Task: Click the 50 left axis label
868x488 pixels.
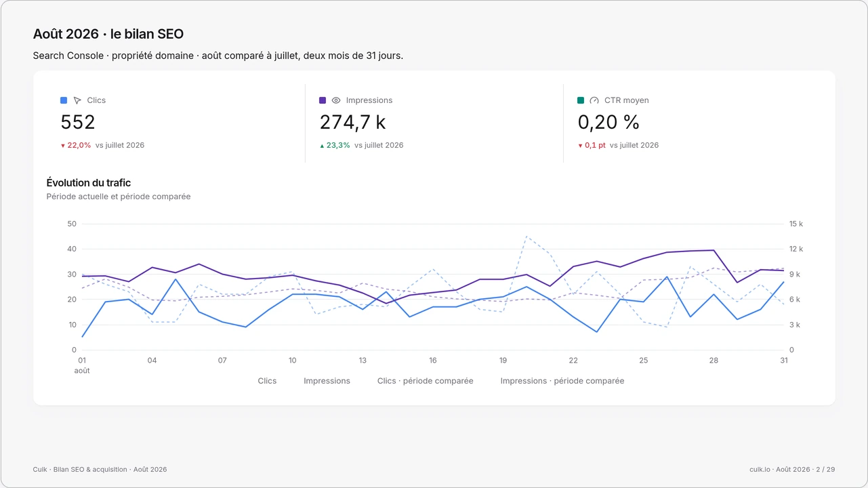Action: click(72, 224)
